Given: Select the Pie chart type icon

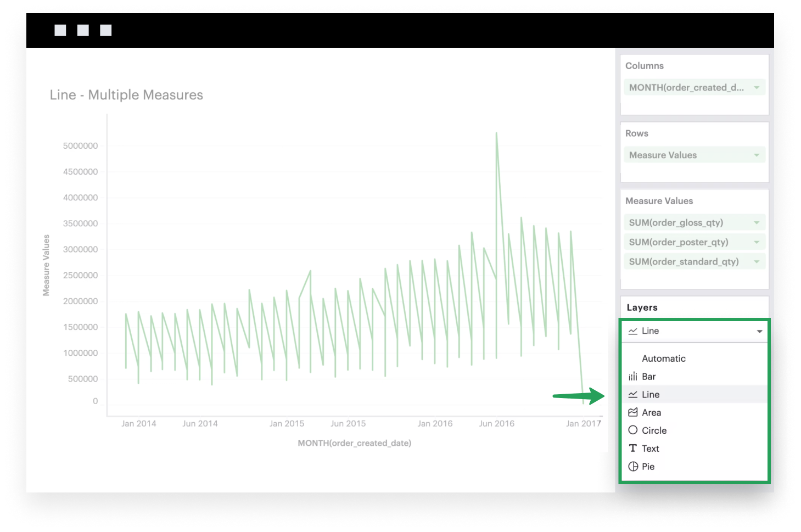Looking at the screenshot, I should 633,466.
